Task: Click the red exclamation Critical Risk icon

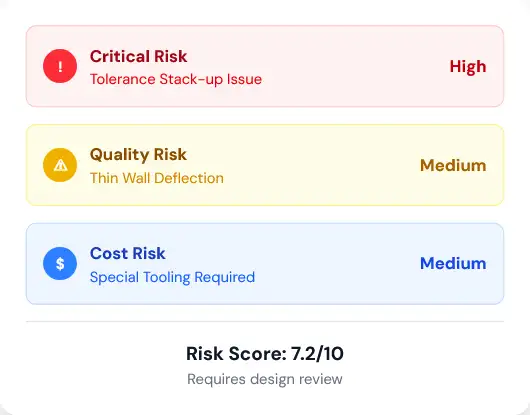Action: pyautogui.click(x=60, y=66)
